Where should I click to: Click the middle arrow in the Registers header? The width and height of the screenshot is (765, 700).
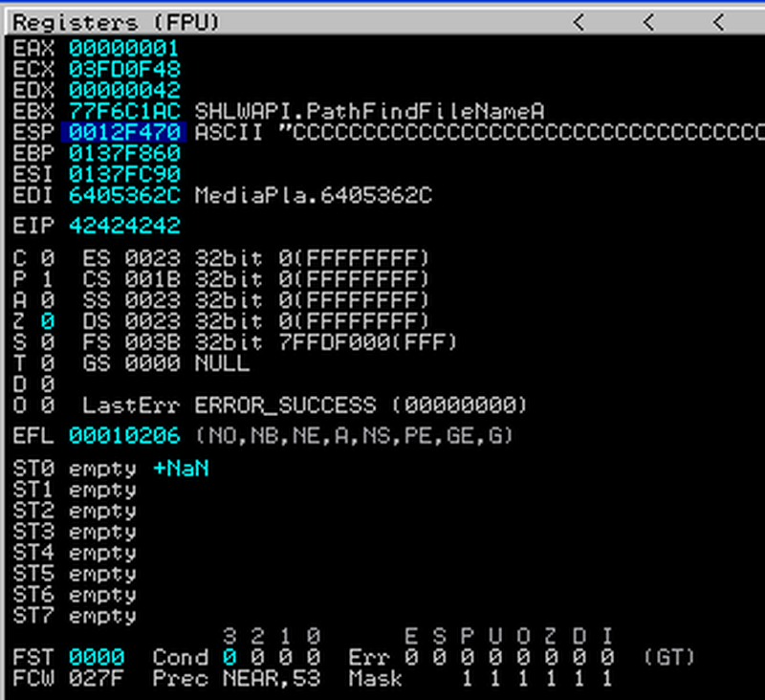click(648, 22)
